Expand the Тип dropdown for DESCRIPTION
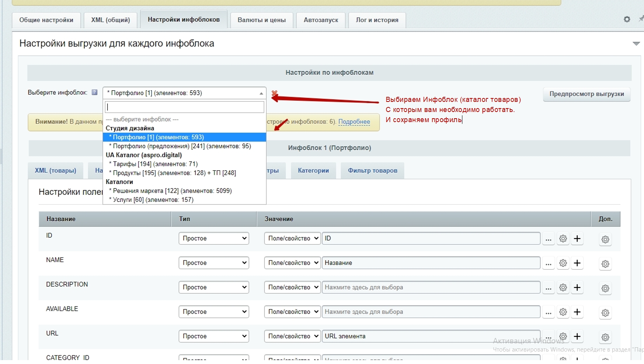This screenshot has height=364, width=644. pos(214,287)
